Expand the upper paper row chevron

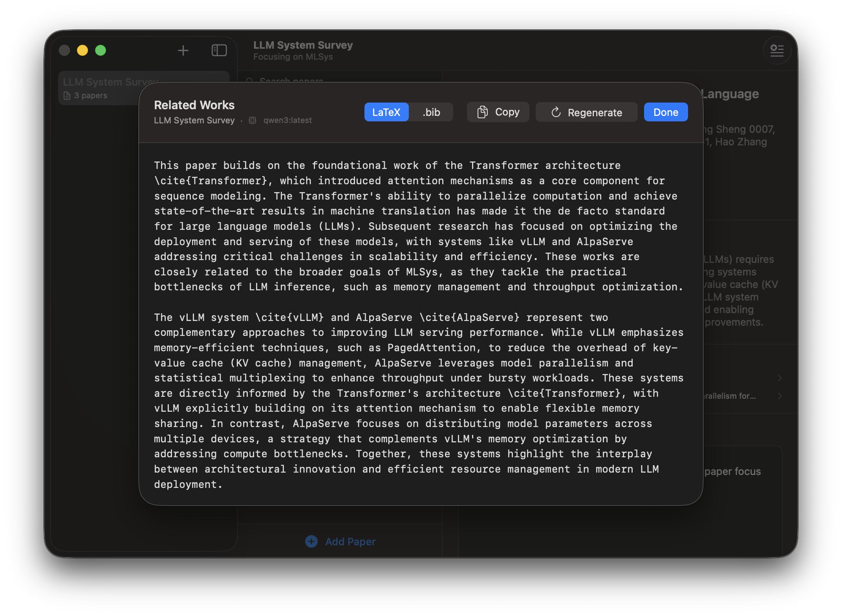click(x=780, y=378)
